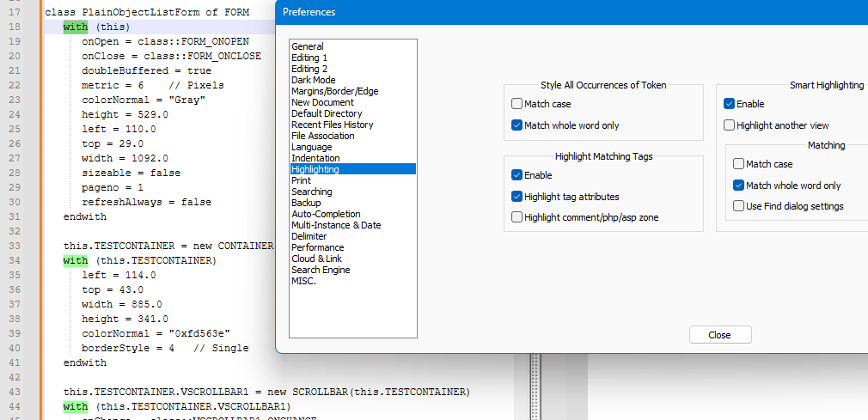Screen dimensions: 868x420
Task: Open the Dark Mode settings category
Action: 314,80
